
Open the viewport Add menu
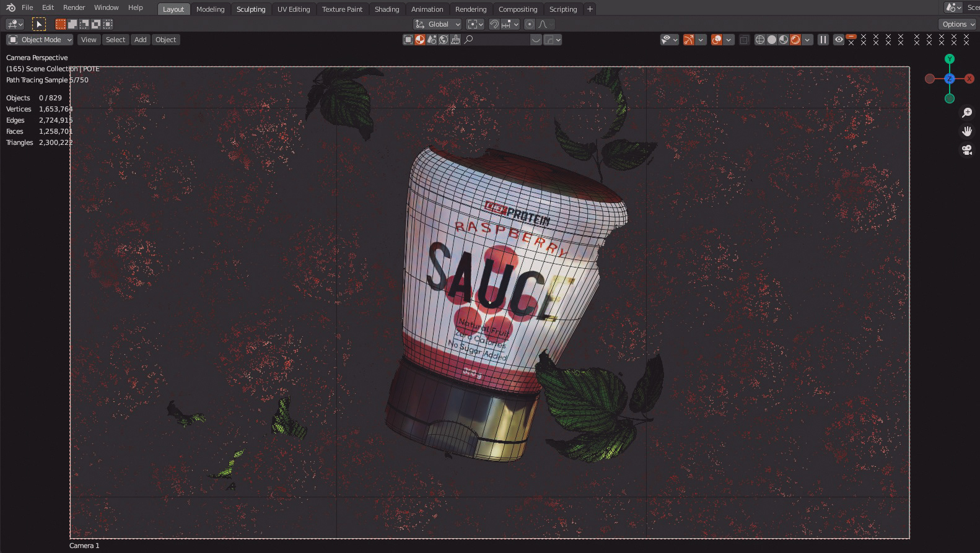click(141, 40)
